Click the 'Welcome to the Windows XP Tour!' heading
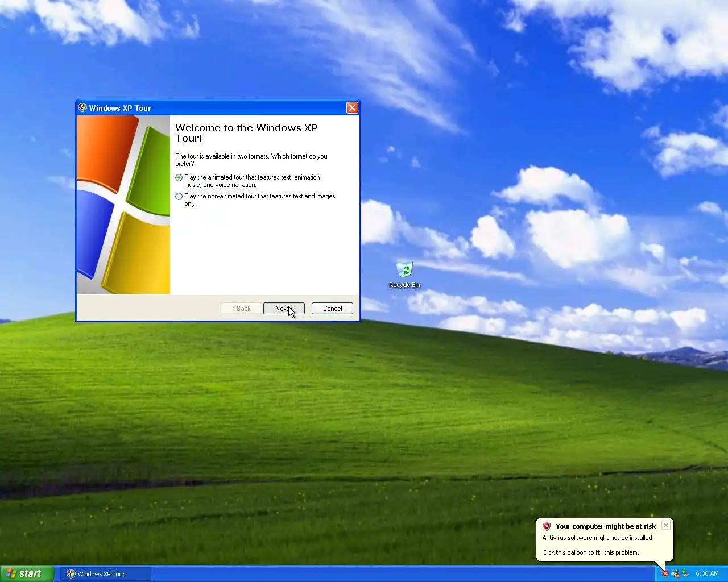 point(246,133)
